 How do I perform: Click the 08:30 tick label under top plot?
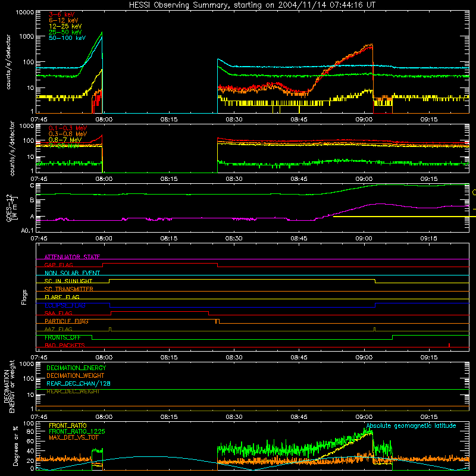[x=234, y=120]
